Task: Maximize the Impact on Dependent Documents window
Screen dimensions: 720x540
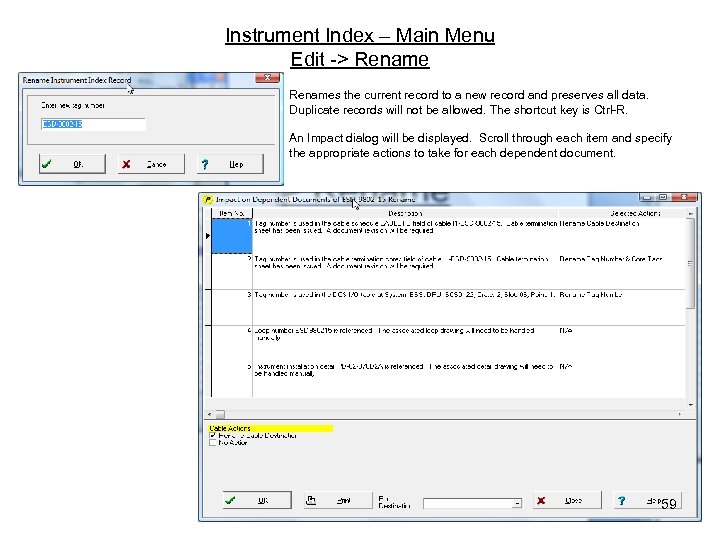Action: (663, 197)
